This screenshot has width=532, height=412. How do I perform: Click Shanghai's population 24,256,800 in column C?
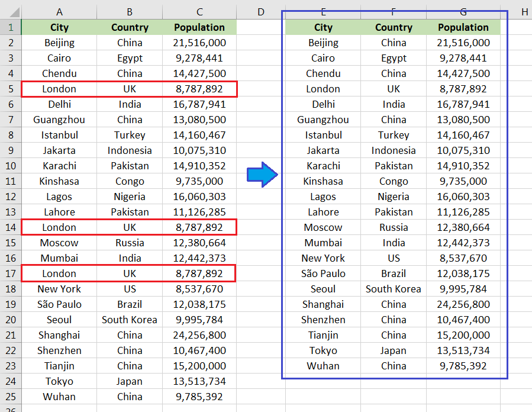pos(199,335)
